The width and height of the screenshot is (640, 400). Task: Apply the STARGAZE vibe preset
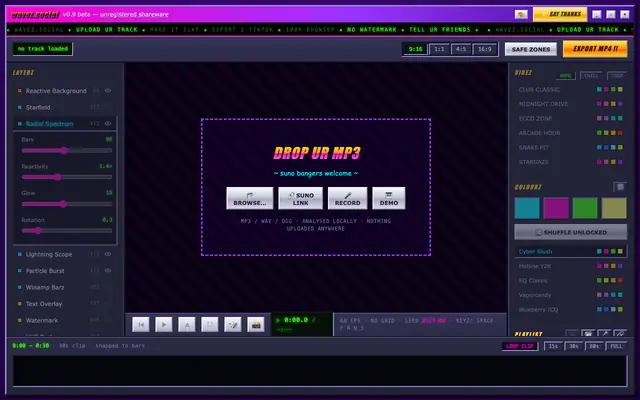pos(571,162)
